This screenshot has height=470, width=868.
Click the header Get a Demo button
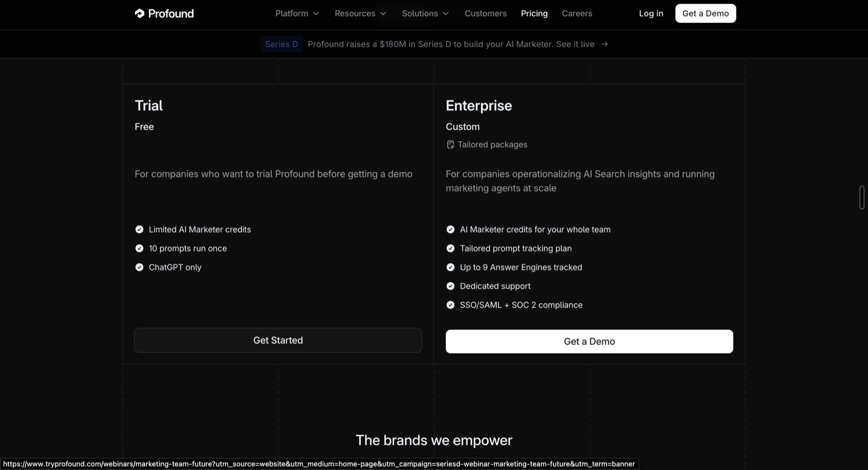pos(705,14)
